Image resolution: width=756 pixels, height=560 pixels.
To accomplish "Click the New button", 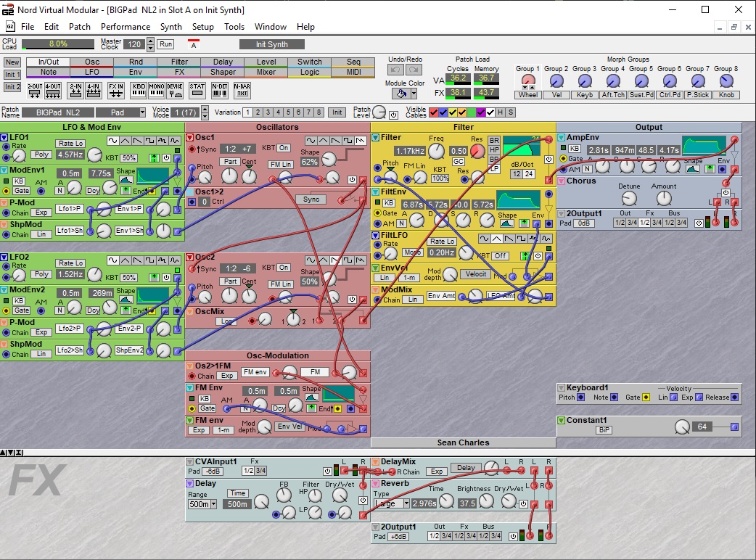I will [12, 62].
